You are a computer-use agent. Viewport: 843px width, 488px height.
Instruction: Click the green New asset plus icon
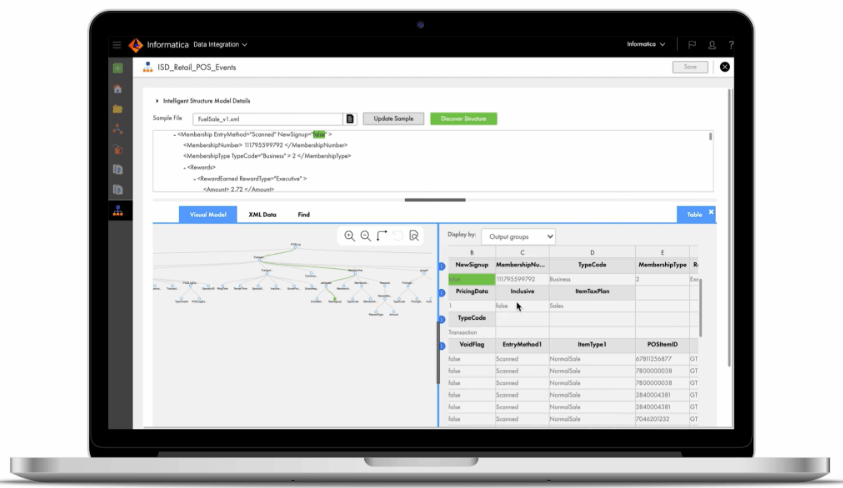(x=118, y=68)
